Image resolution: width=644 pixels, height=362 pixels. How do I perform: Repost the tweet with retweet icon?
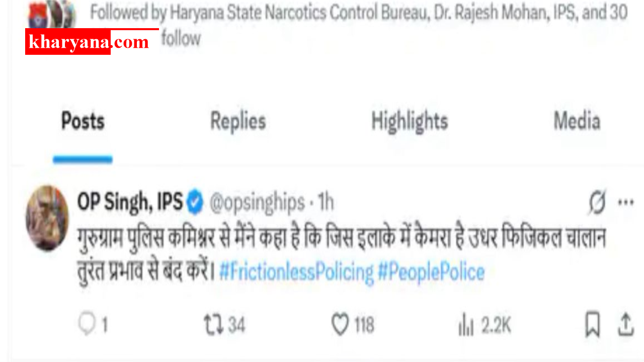213,325
